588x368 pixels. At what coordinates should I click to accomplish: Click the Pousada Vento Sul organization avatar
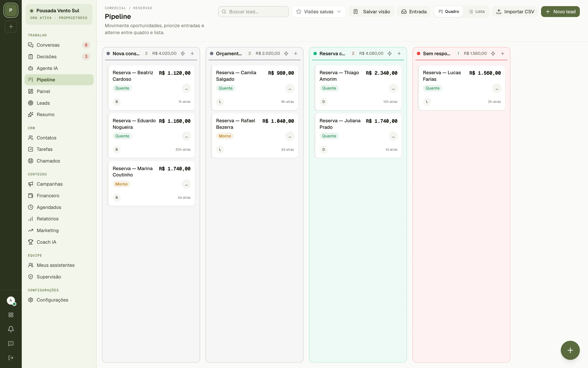pyautogui.click(x=11, y=10)
